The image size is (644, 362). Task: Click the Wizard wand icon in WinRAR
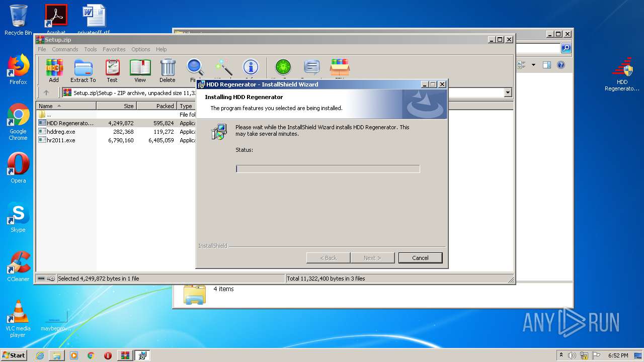(223, 68)
